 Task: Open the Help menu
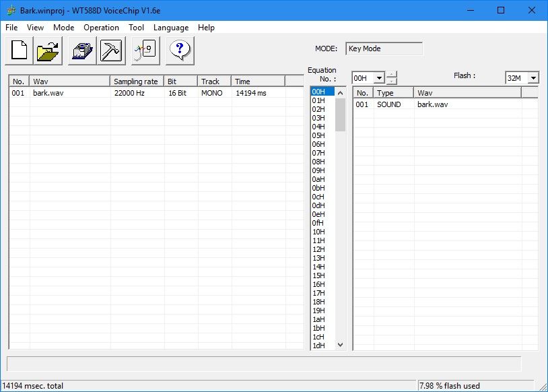click(206, 27)
